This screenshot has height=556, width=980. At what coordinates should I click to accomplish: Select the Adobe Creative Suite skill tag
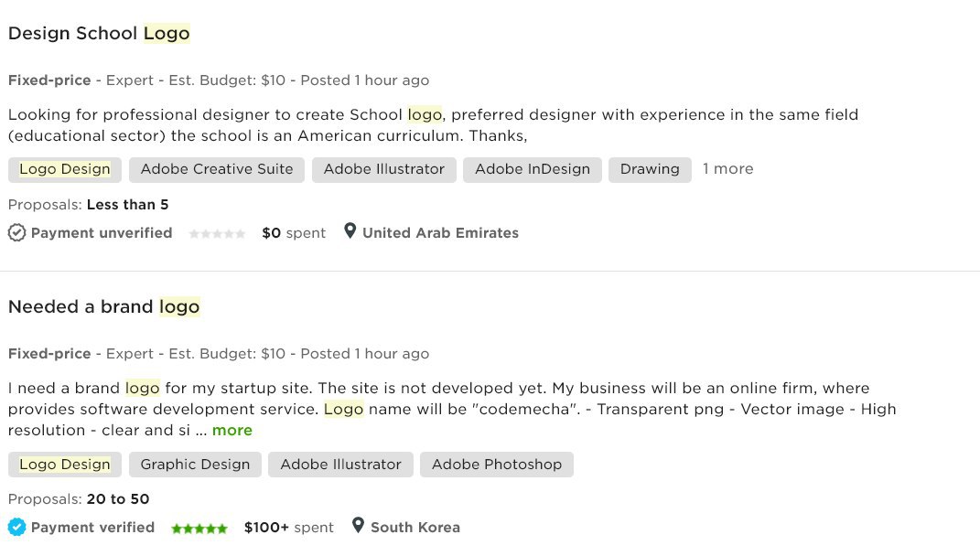(217, 170)
